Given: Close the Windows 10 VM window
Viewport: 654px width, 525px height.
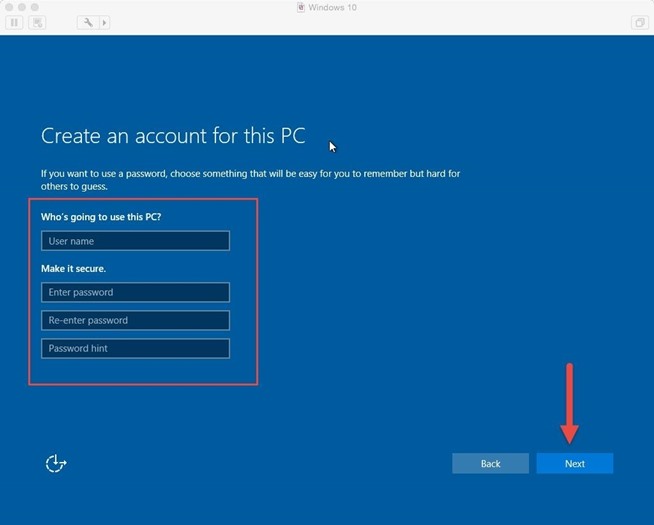Looking at the screenshot, I should [x=8, y=7].
